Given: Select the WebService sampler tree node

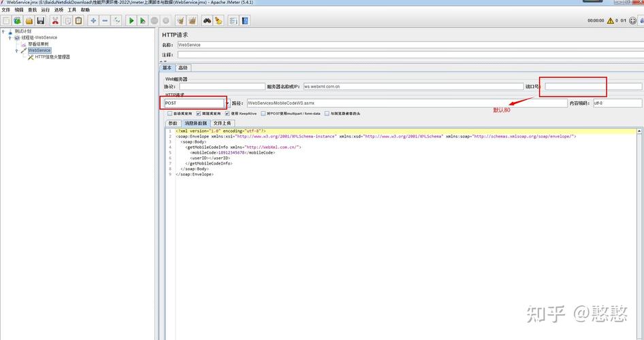Looking at the screenshot, I should tap(39, 50).
